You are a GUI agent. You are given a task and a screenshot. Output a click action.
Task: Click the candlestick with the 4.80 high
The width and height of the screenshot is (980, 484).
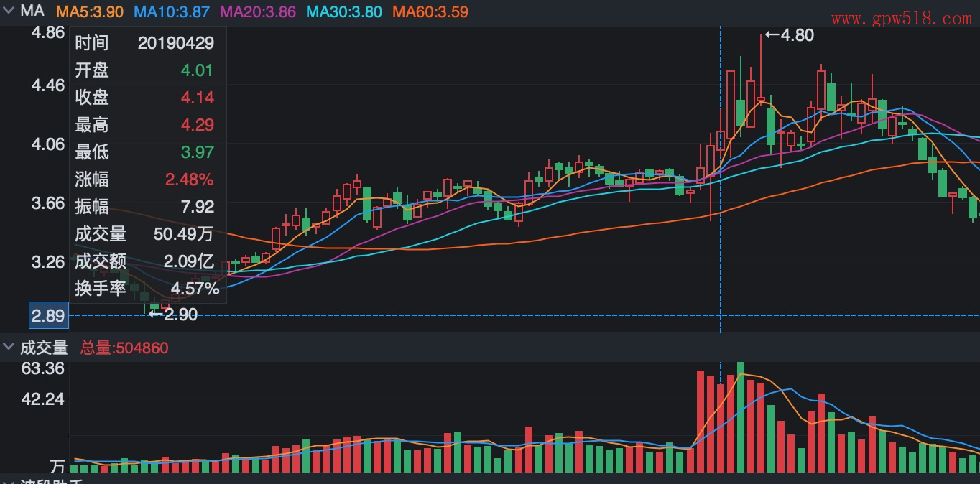pos(761,97)
